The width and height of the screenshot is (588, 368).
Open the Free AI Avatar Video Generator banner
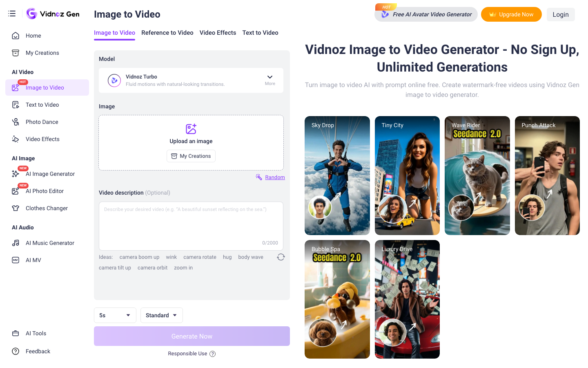click(x=426, y=14)
